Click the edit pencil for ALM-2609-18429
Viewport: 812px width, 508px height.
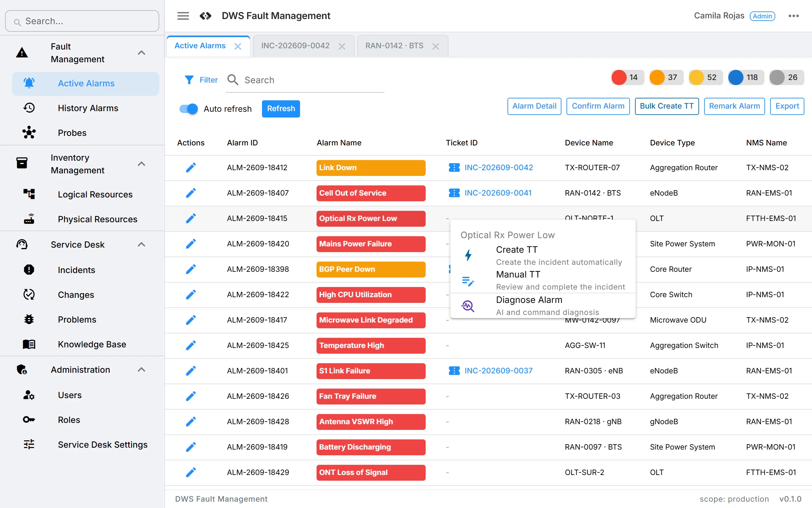pyautogui.click(x=191, y=472)
